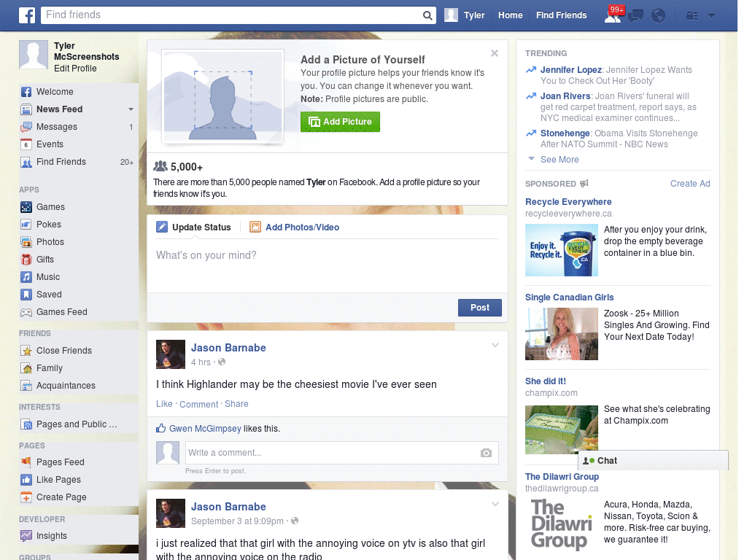
Task: Click the Gifts icon in sidebar
Action: [26, 260]
